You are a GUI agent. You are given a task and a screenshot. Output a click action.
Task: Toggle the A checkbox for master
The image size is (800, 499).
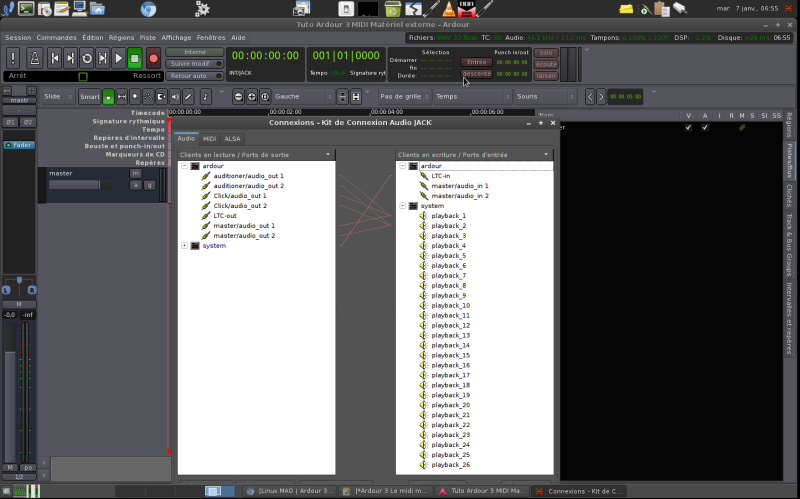(x=704, y=128)
